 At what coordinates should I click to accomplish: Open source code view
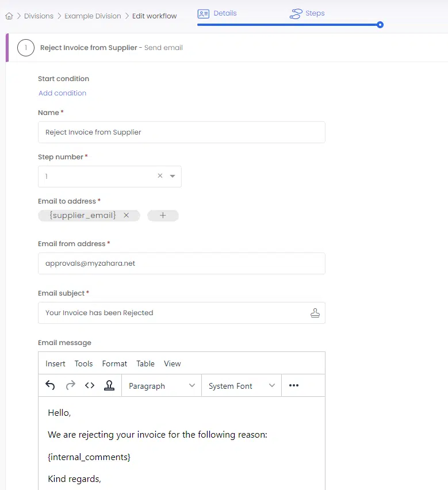point(90,385)
